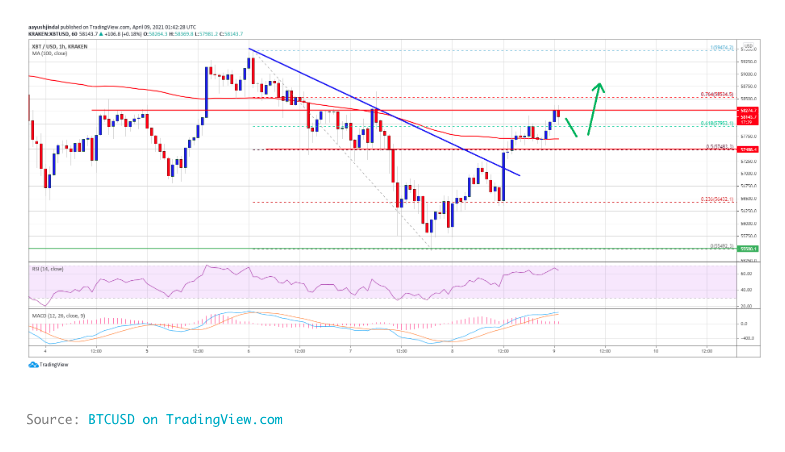Viewport: 785px width, 452px height.
Task: Click the 0.618 Fibonacci level label
Action: (x=717, y=123)
